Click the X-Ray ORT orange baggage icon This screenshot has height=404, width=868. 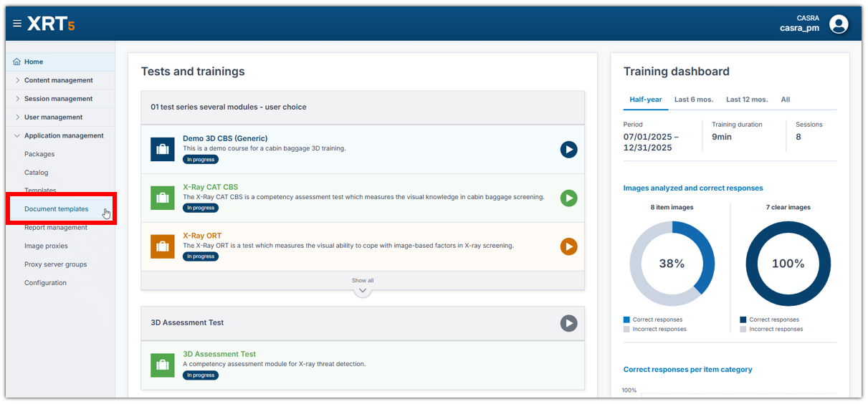[x=163, y=246]
